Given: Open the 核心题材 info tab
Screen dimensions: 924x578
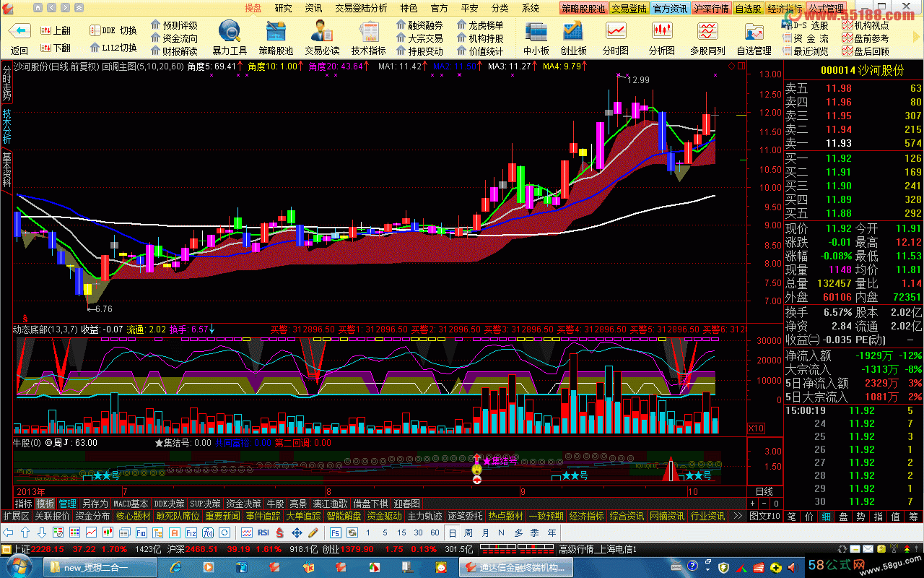Looking at the screenshot, I should pyautogui.click(x=134, y=516).
